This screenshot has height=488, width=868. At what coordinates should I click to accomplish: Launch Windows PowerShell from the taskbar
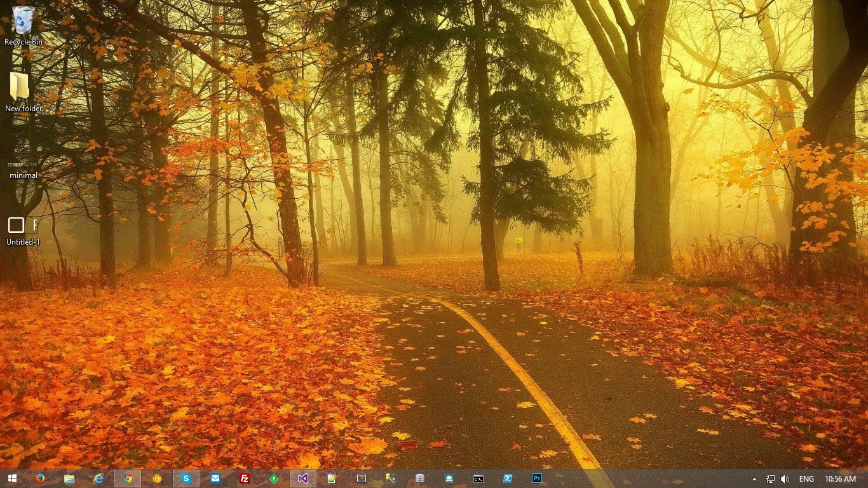point(508,478)
